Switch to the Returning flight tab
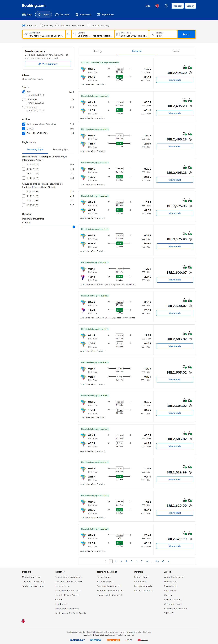218x644 pixels. pos(61,150)
